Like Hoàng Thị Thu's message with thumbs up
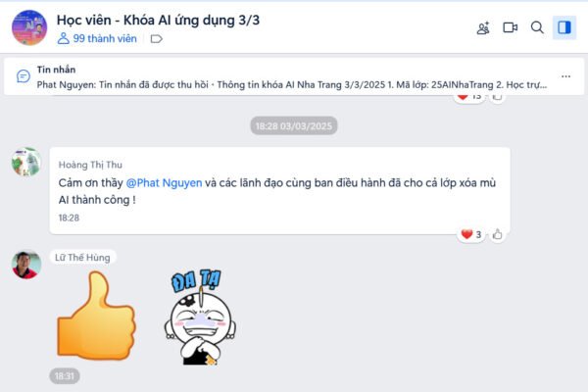This screenshot has height=392, width=588. [x=497, y=234]
